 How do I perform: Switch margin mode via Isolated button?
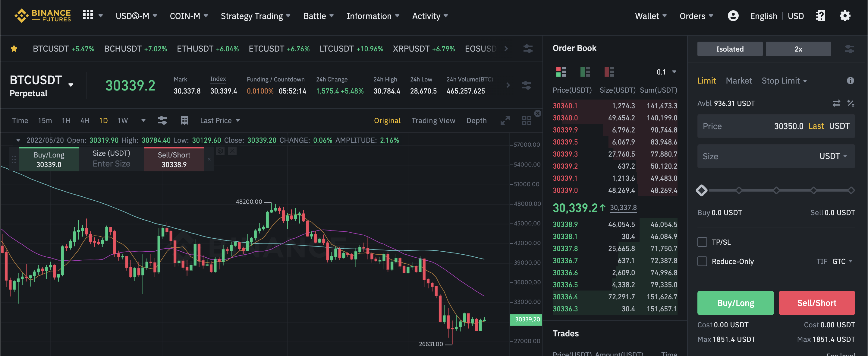[x=730, y=49]
